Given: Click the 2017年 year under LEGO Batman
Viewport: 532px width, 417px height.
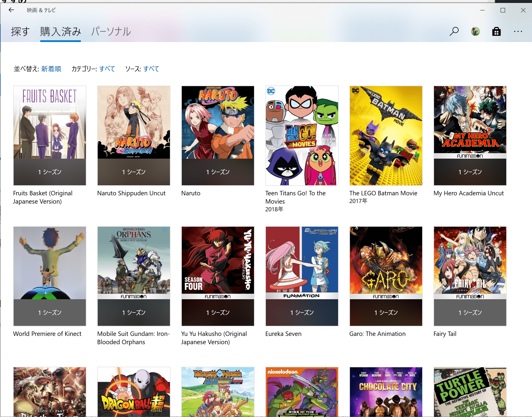Looking at the screenshot, I should [x=359, y=201].
